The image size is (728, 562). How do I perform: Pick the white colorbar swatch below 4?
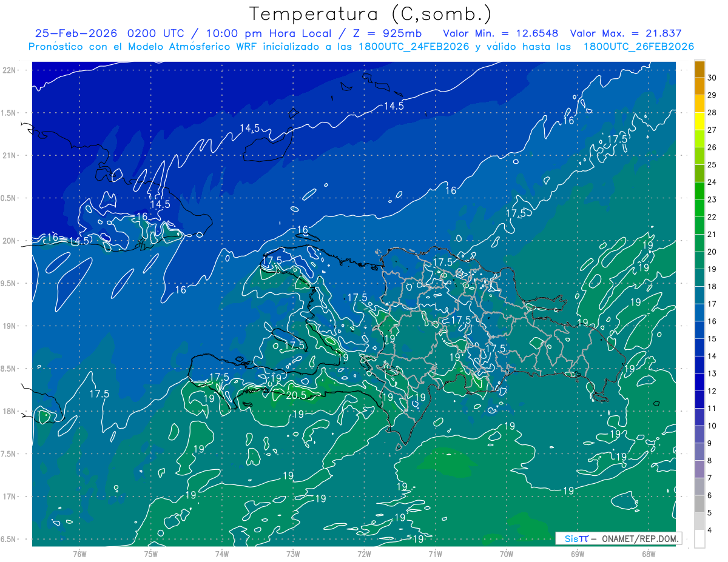pos(699,539)
